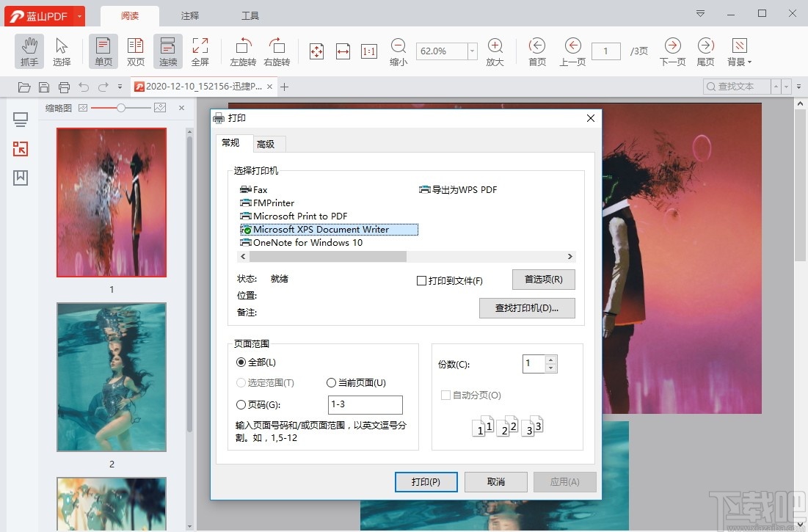The width and height of the screenshot is (808, 532).
Task: Switch to the 高级 tab in the print dialog
Action: [x=268, y=144]
